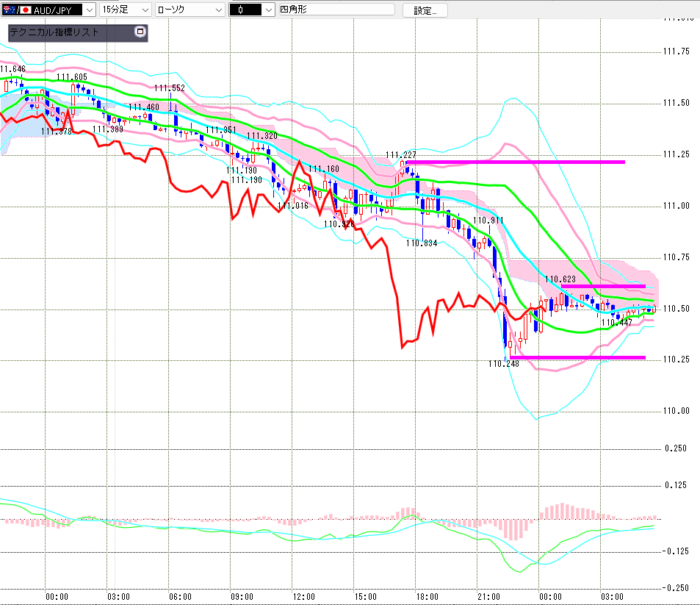
Task: Click the 15:00 time axis label
Action: point(366,597)
